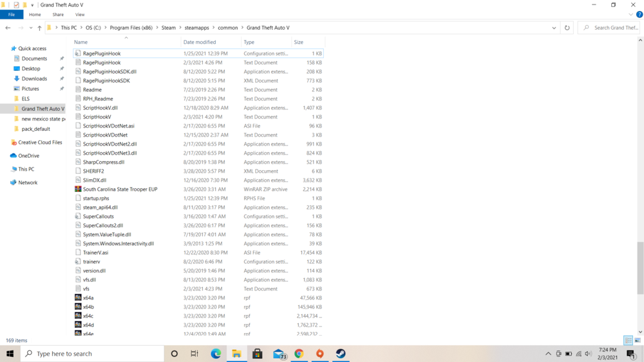This screenshot has height=362, width=644.
Task: Select the ScriptHookV.dll file
Action: pos(100,108)
